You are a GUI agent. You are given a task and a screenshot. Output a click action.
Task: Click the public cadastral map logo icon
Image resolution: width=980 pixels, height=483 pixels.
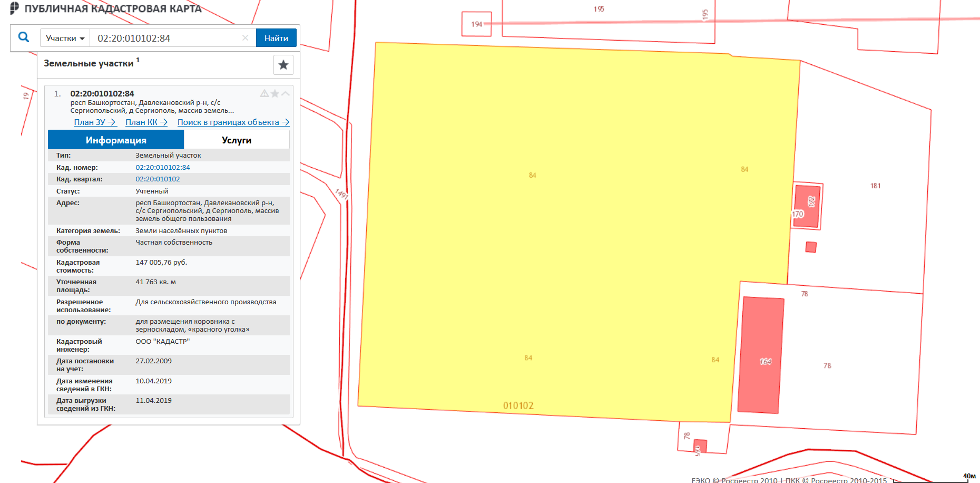pyautogui.click(x=14, y=8)
